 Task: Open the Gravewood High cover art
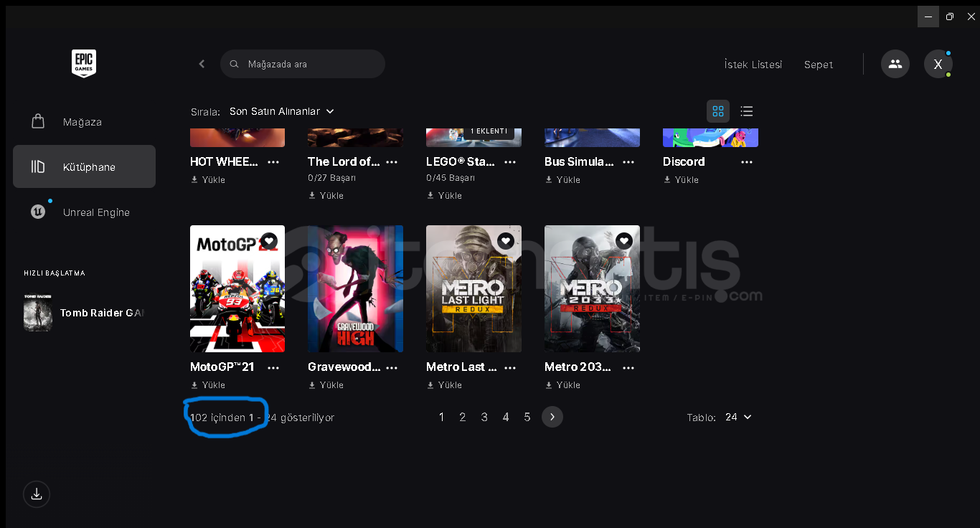pos(355,288)
